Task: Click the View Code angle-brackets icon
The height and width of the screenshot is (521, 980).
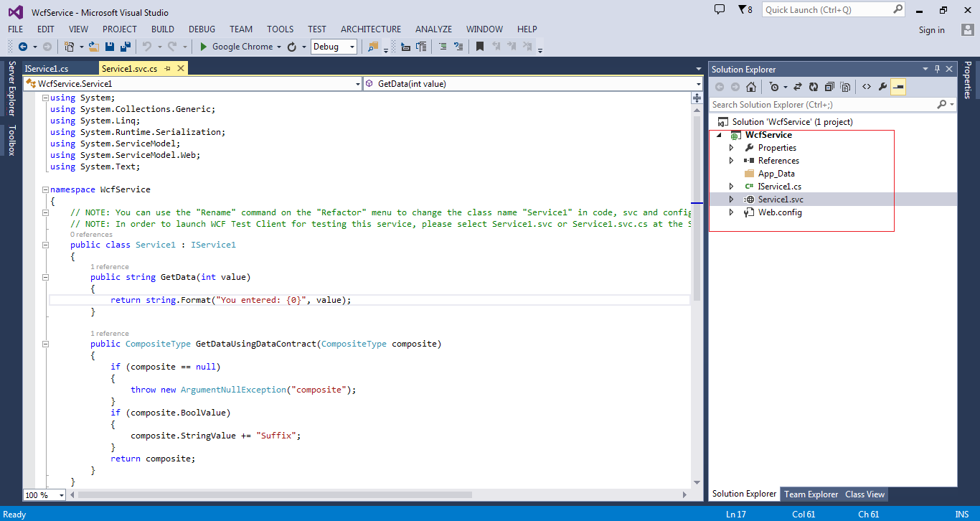Action: point(867,87)
